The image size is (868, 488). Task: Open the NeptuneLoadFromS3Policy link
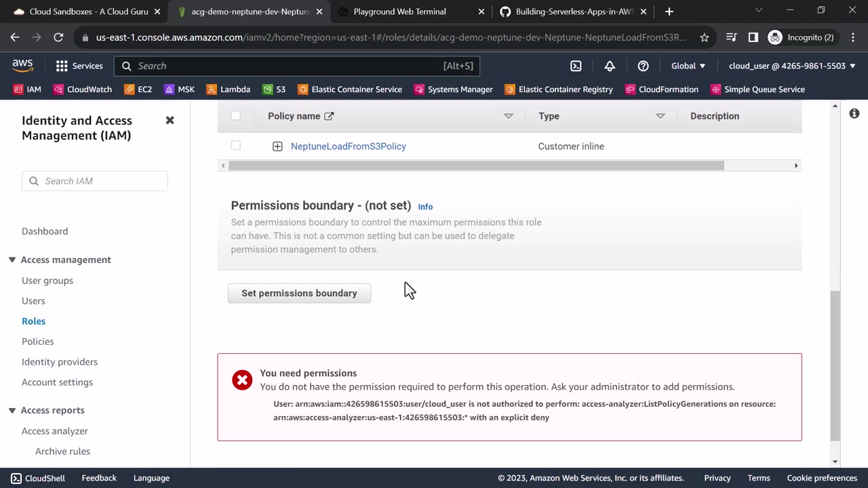[x=349, y=146]
